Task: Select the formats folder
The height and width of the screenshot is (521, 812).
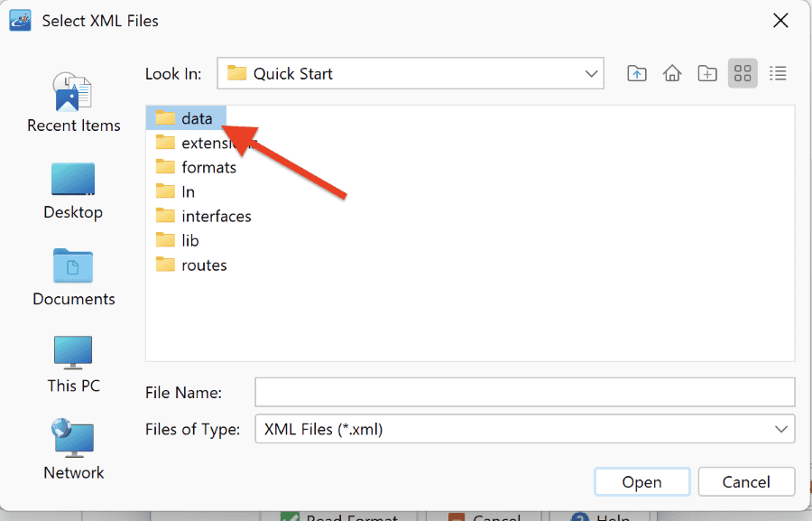Action: click(x=196, y=167)
